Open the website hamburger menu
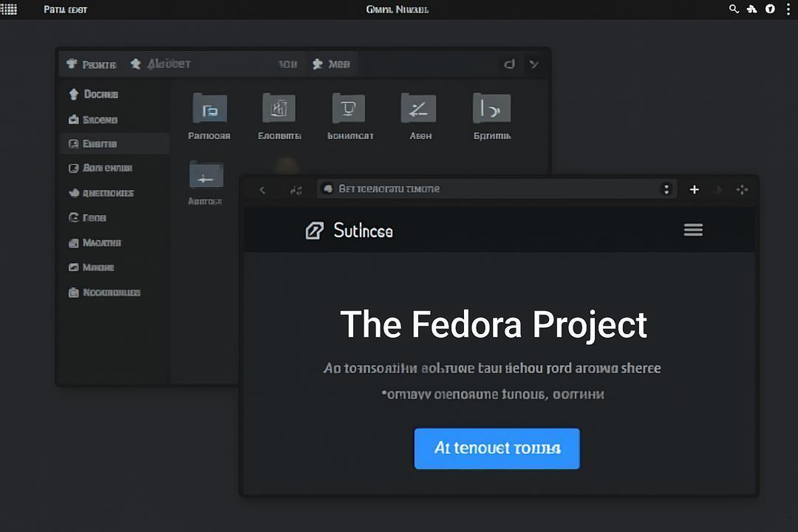 (x=693, y=230)
